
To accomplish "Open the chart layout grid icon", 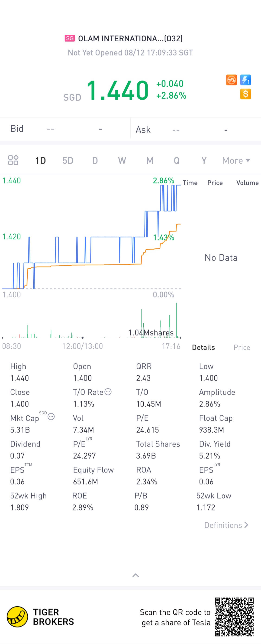I will (x=13, y=160).
